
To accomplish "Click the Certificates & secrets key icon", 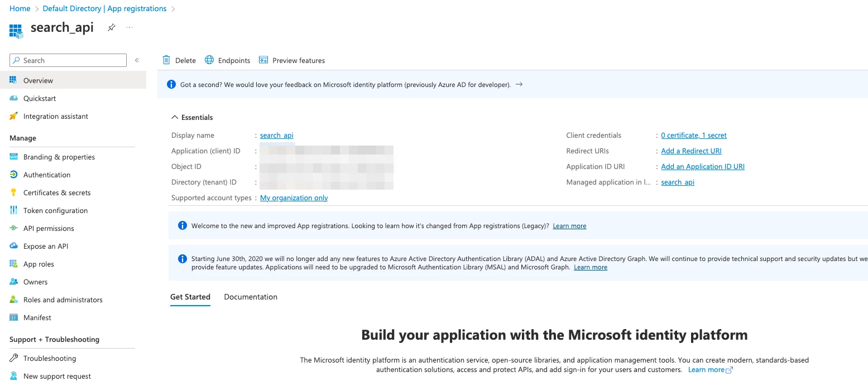I will pyautogui.click(x=13, y=192).
